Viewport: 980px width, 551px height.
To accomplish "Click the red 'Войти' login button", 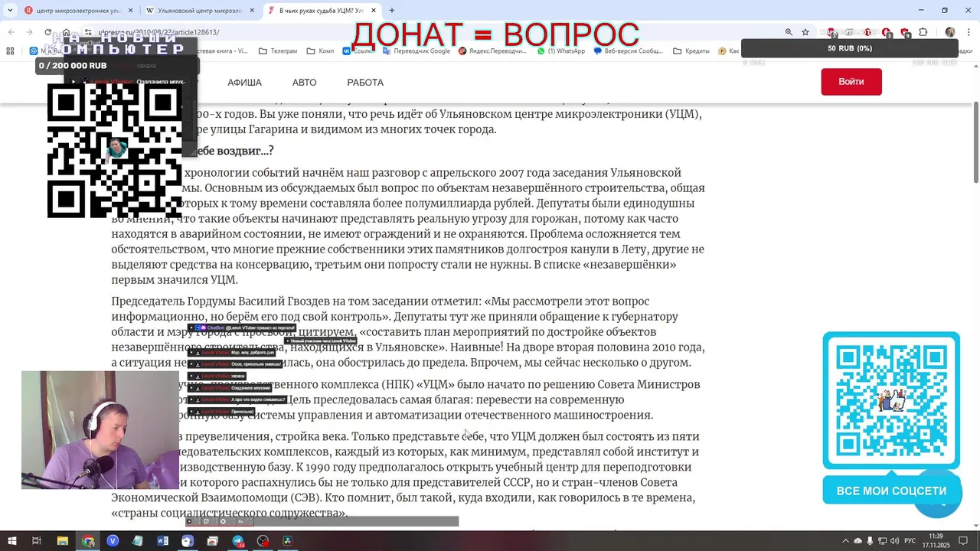I will click(x=851, y=82).
